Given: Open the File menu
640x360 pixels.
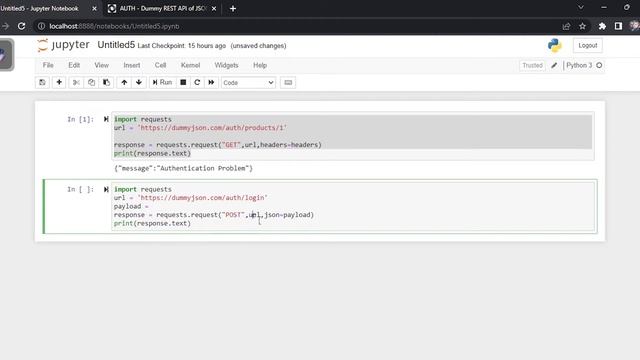Looking at the screenshot, I should point(48,65).
